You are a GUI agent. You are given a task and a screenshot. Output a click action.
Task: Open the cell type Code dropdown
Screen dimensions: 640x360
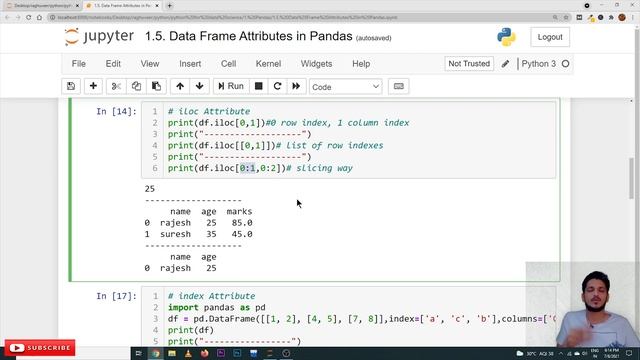click(x=345, y=87)
